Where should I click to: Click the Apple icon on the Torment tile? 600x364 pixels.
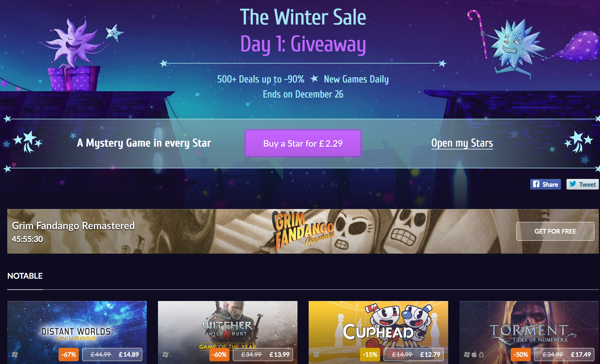(x=474, y=355)
